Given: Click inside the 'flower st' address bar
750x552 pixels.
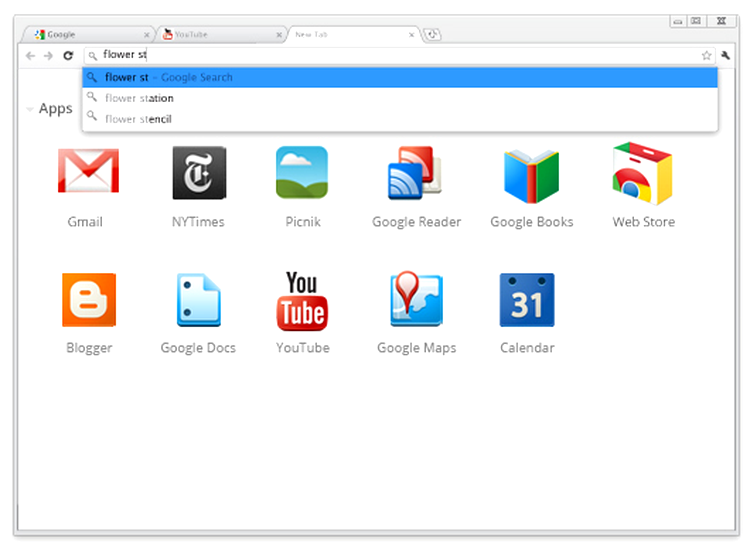Looking at the screenshot, I should point(399,55).
